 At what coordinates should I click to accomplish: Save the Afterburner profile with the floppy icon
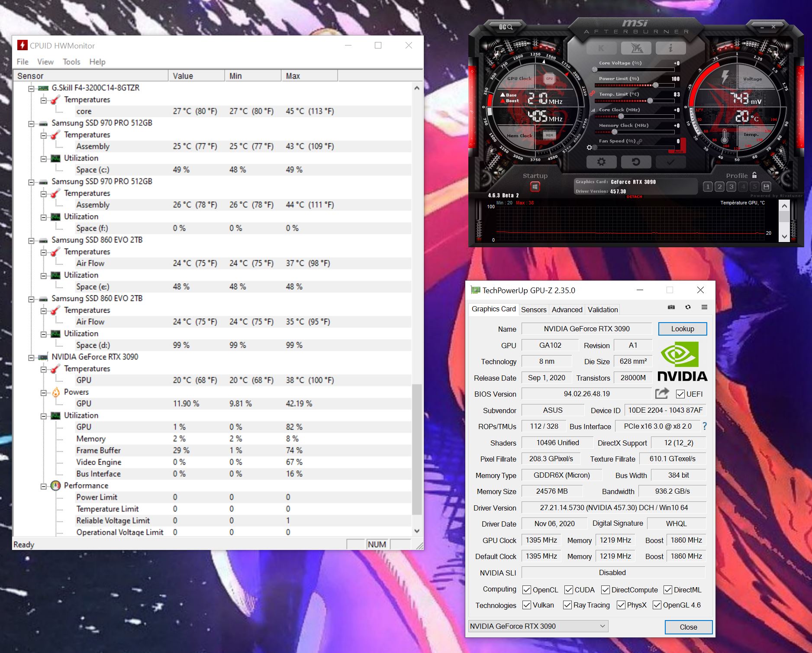(x=766, y=187)
